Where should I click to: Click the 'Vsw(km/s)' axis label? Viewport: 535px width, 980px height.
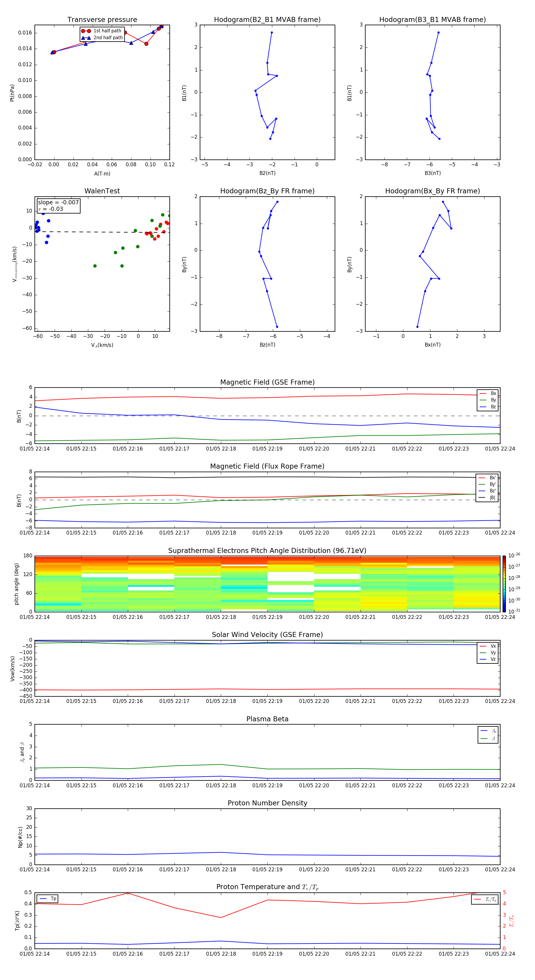pyautogui.click(x=12, y=668)
